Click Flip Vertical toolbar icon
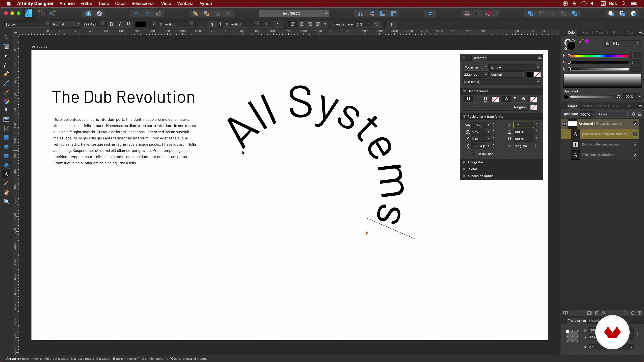This screenshot has height=362, width=644. [371, 14]
